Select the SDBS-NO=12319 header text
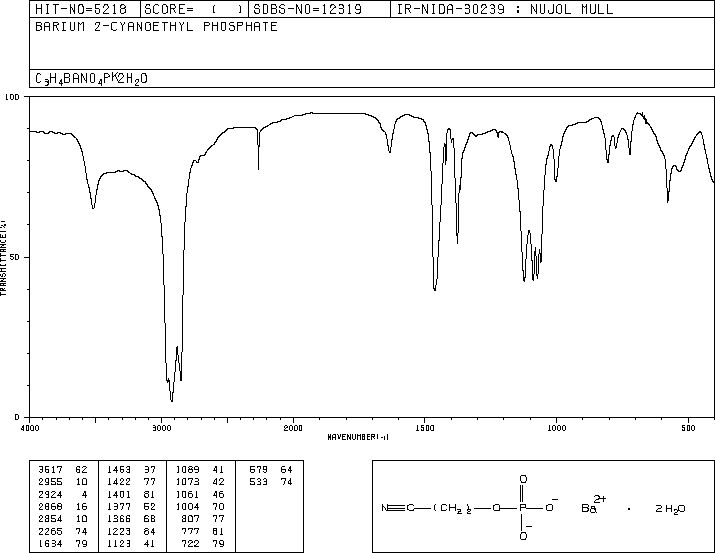The height and width of the screenshot is (553, 715). point(308,9)
